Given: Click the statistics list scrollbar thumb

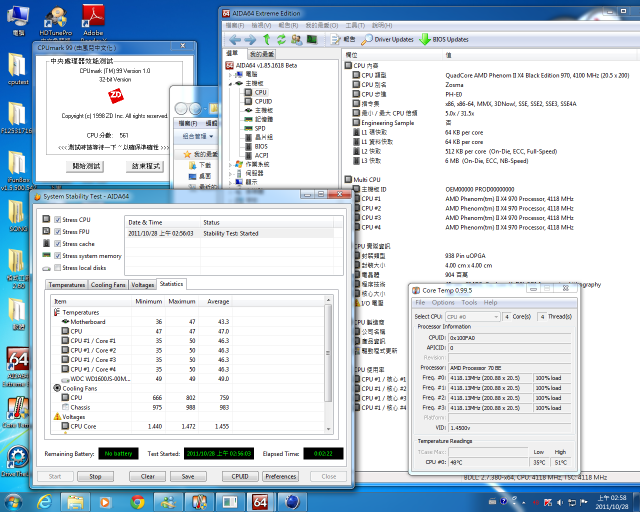Looking at the screenshot, I should [328, 353].
